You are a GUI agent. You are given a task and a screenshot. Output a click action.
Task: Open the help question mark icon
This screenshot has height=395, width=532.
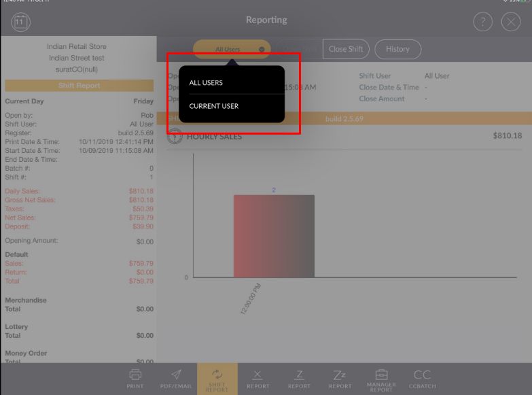[x=482, y=22]
